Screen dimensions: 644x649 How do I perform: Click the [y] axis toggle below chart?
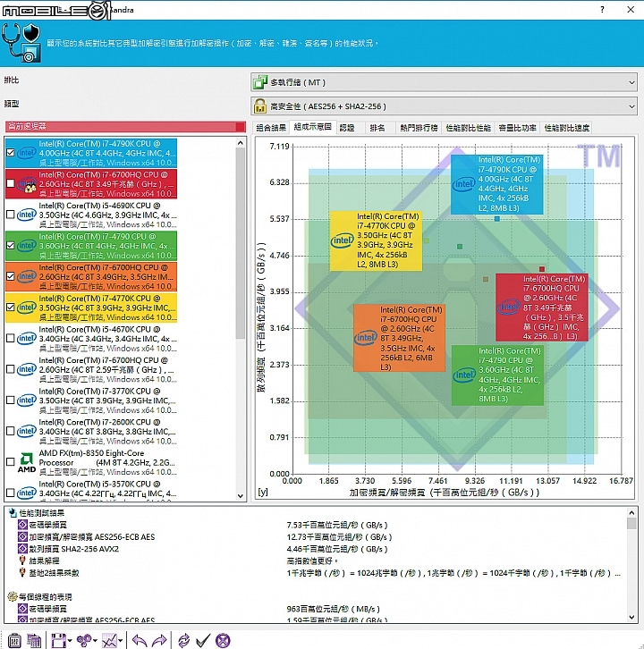pos(263,492)
